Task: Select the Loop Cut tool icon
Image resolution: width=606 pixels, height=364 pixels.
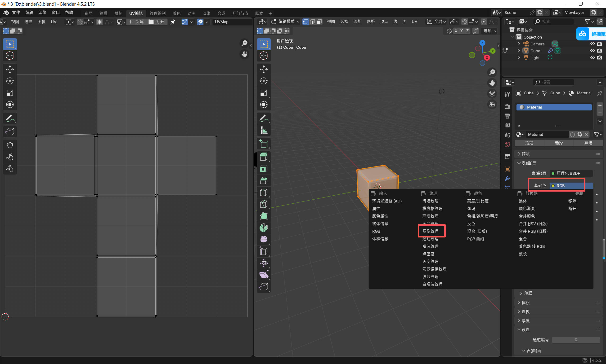Action: [x=264, y=192]
